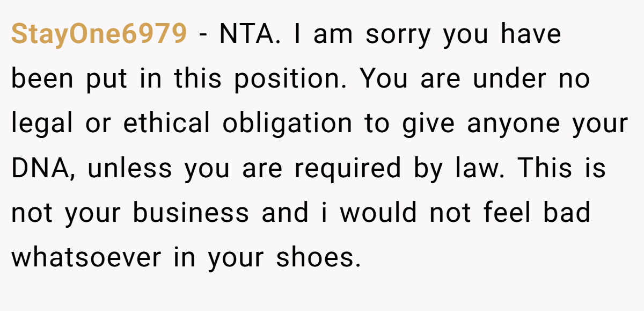Click the word "required" in the comment

[347, 169]
